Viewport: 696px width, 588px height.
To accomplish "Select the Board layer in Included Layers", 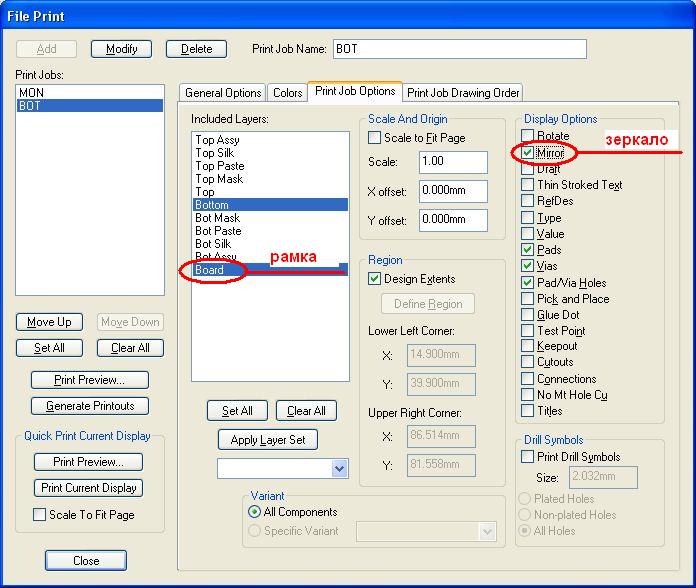I will (210, 270).
